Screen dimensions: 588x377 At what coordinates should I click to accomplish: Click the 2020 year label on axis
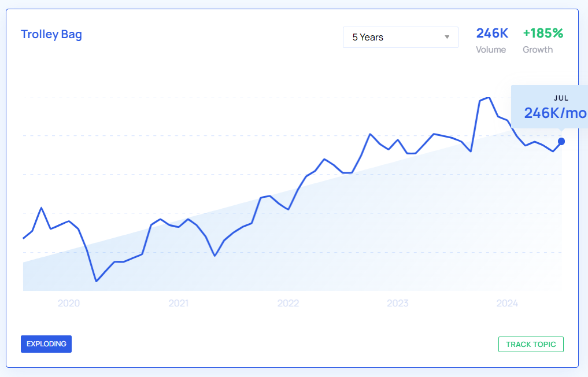(69, 303)
